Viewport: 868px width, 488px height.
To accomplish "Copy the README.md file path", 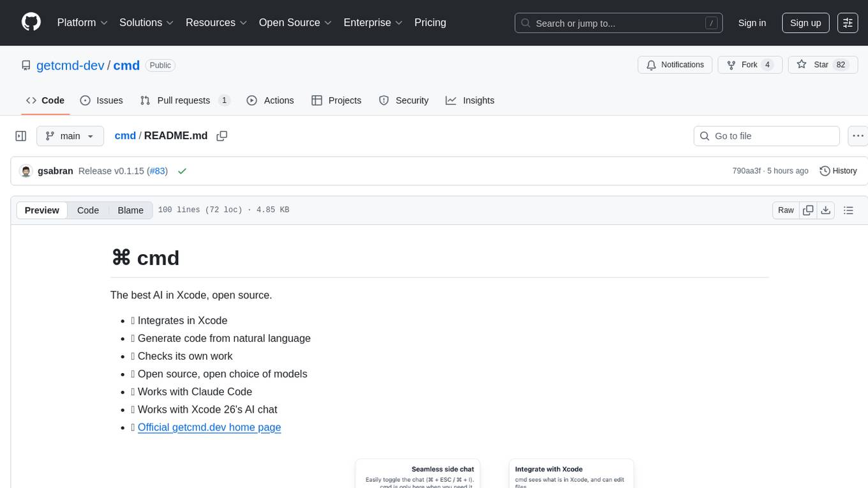I will coord(222,136).
